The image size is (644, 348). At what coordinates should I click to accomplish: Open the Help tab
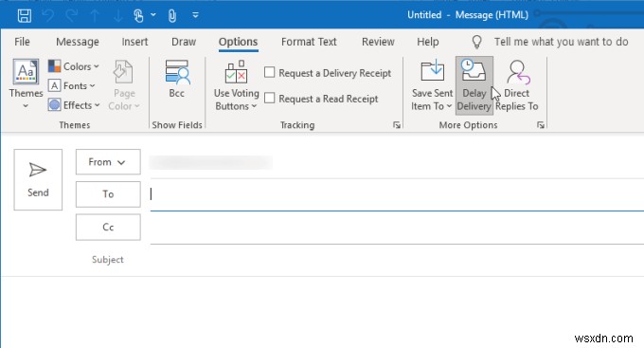tap(428, 42)
